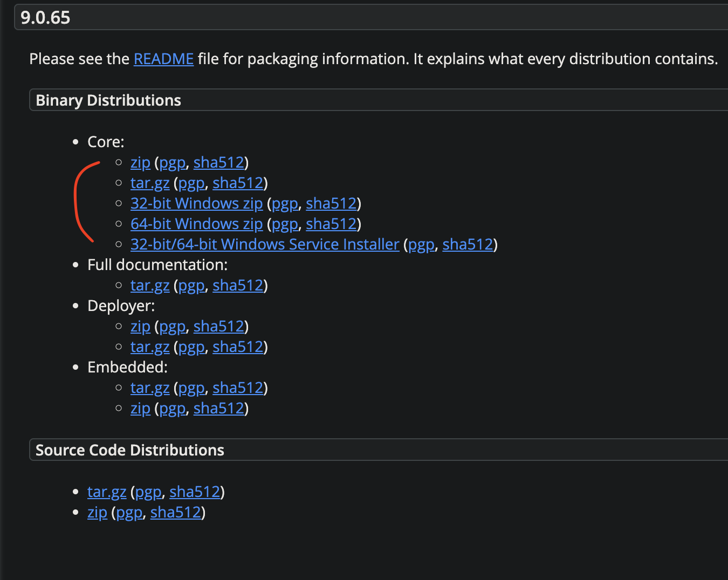Open pgp signature for Embedded zip
The height and width of the screenshot is (580, 728).
point(173,409)
